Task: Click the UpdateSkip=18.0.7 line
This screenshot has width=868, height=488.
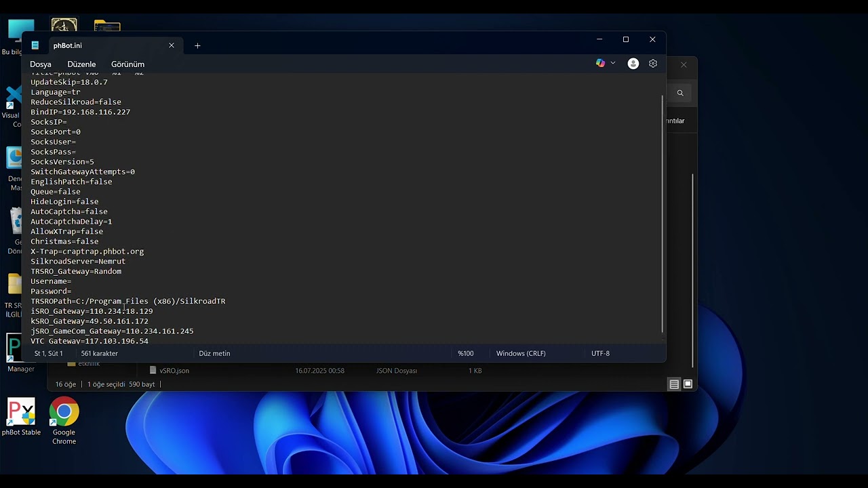Action: (69, 82)
